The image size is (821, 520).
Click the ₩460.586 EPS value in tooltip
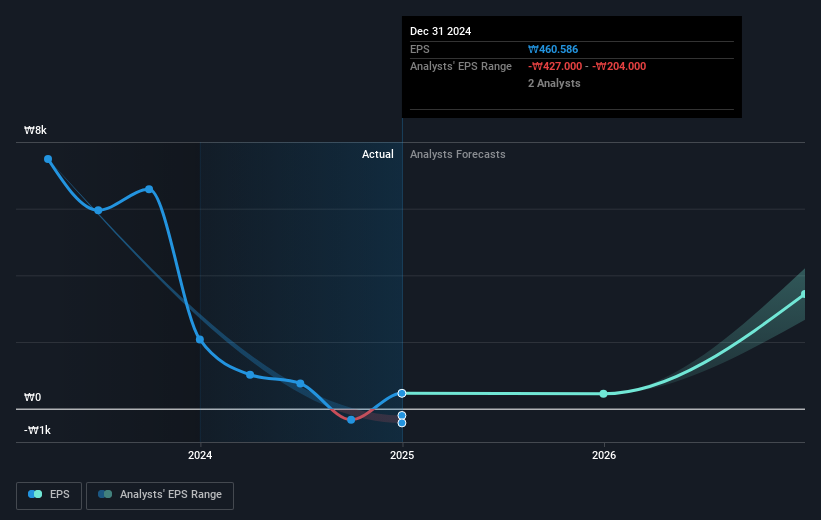coord(553,49)
